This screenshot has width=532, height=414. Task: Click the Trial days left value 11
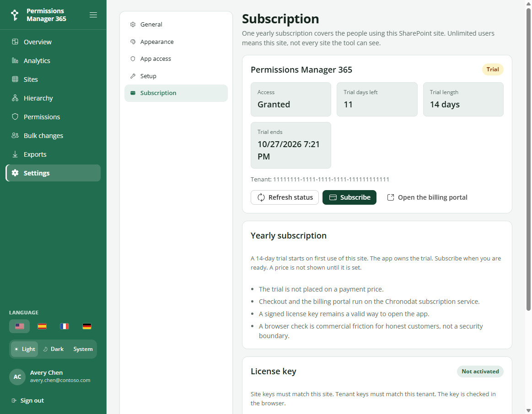(348, 104)
